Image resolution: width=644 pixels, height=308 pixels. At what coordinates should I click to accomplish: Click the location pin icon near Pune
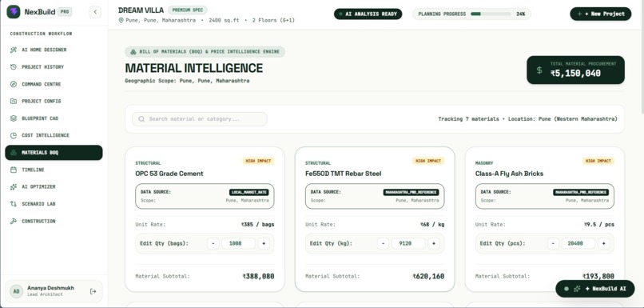[x=121, y=20]
